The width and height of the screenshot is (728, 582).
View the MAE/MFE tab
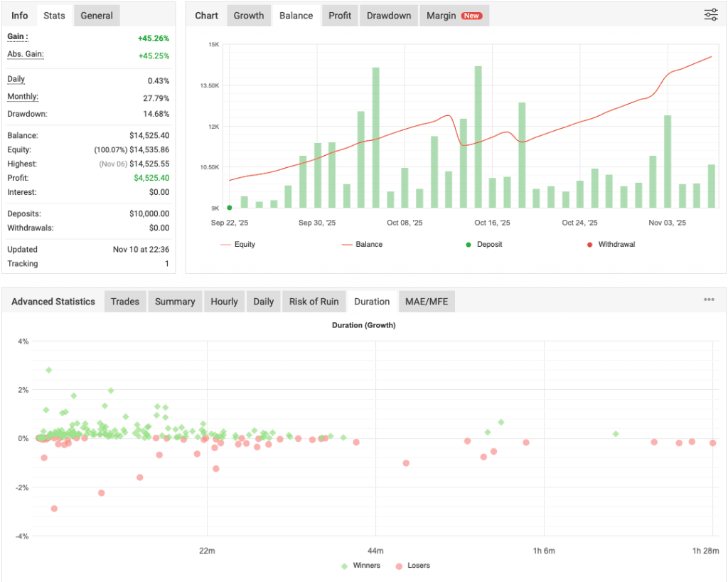pyautogui.click(x=426, y=301)
